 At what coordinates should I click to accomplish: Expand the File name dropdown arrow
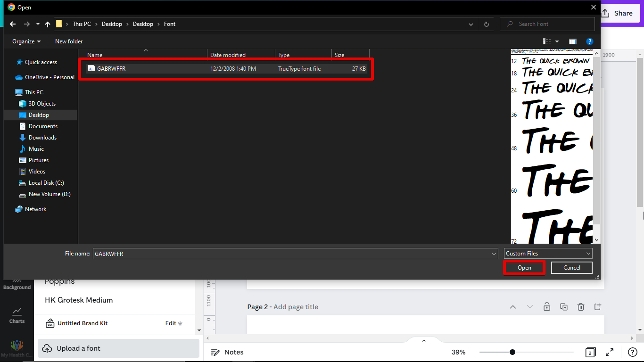[494, 254]
